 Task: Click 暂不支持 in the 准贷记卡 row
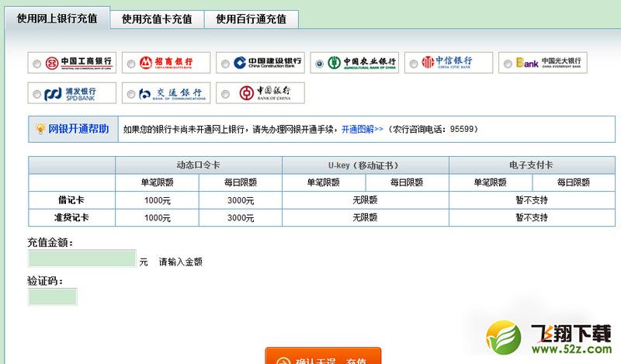(532, 217)
